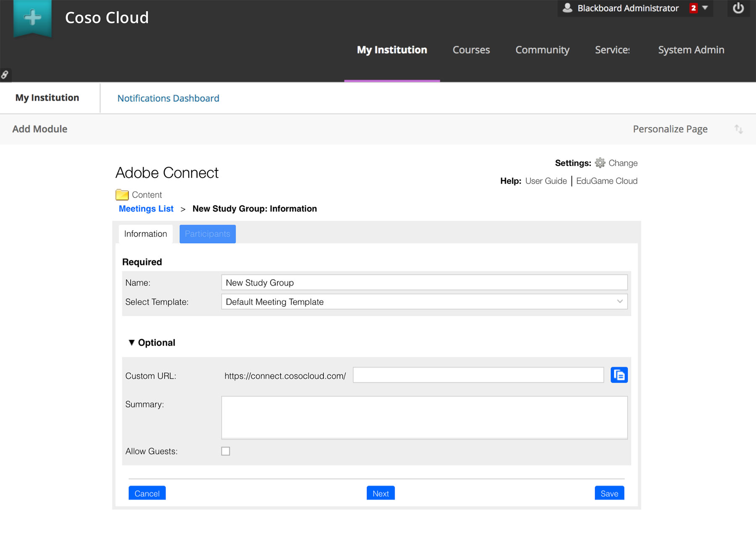The height and width of the screenshot is (559, 756).
Task: Click the Coso Cloud plus logo icon
Action: click(33, 18)
